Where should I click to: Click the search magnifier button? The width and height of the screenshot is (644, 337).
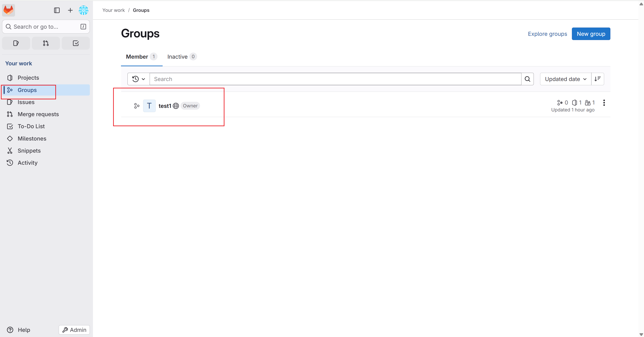pos(527,79)
